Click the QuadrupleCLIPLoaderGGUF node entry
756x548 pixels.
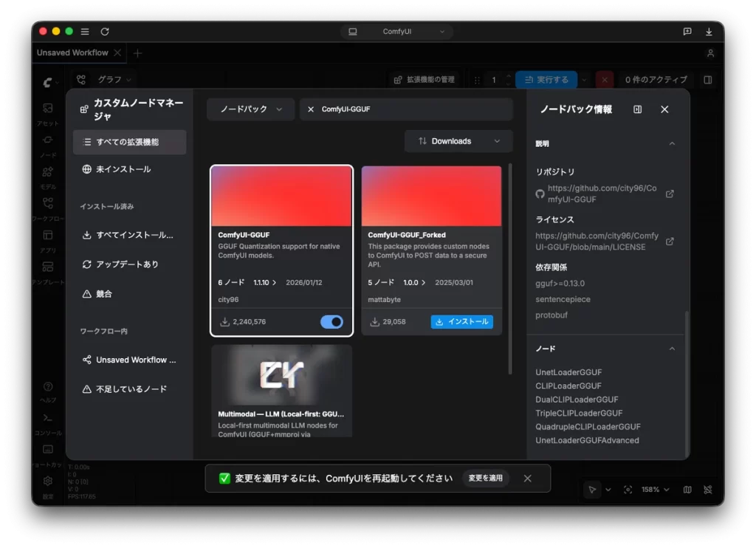coord(588,427)
